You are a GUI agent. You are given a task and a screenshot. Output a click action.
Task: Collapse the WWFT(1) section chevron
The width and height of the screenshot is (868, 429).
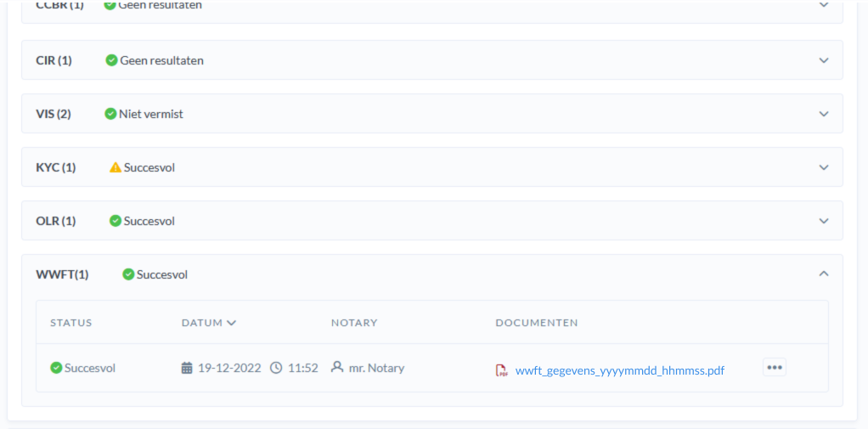823,274
